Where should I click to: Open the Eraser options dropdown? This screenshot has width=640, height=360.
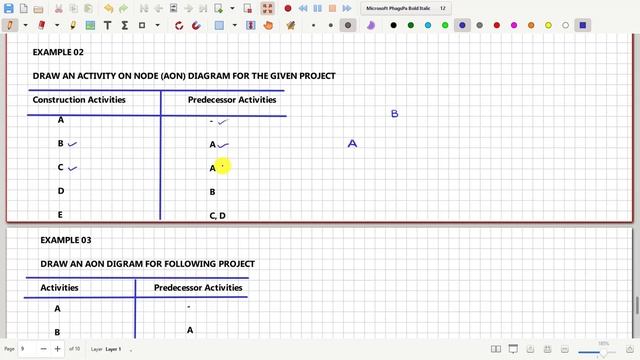pyautogui.click(x=57, y=25)
